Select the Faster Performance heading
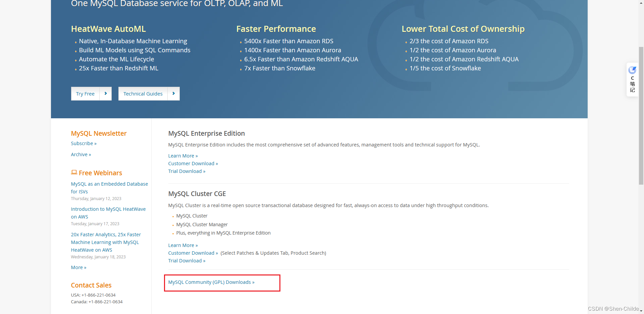Screen dimensions: 644x314 [276, 29]
